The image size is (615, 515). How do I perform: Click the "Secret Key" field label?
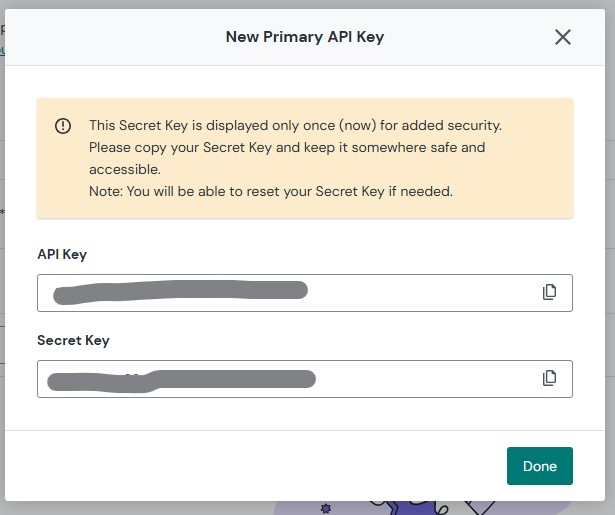73,340
